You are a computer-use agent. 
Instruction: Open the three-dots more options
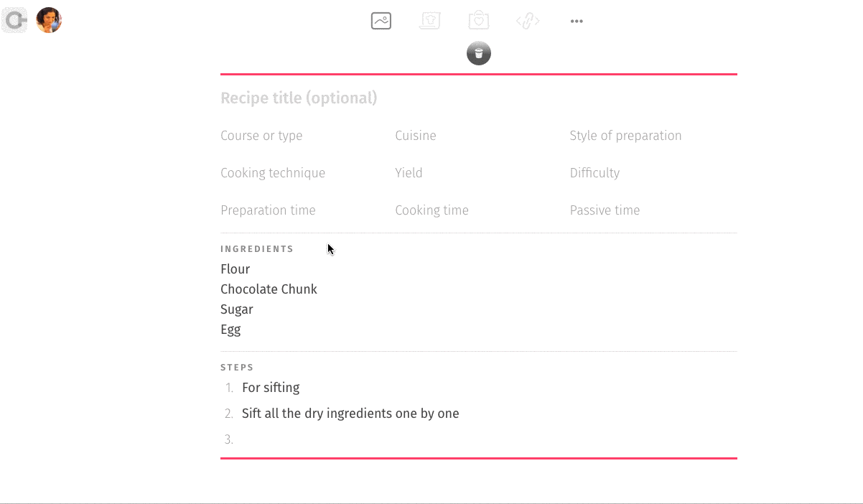pos(577,22)
